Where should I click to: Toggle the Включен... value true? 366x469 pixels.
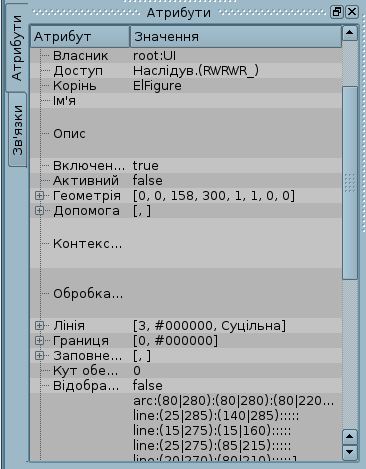pyautogui.click(x=146, y=166)
